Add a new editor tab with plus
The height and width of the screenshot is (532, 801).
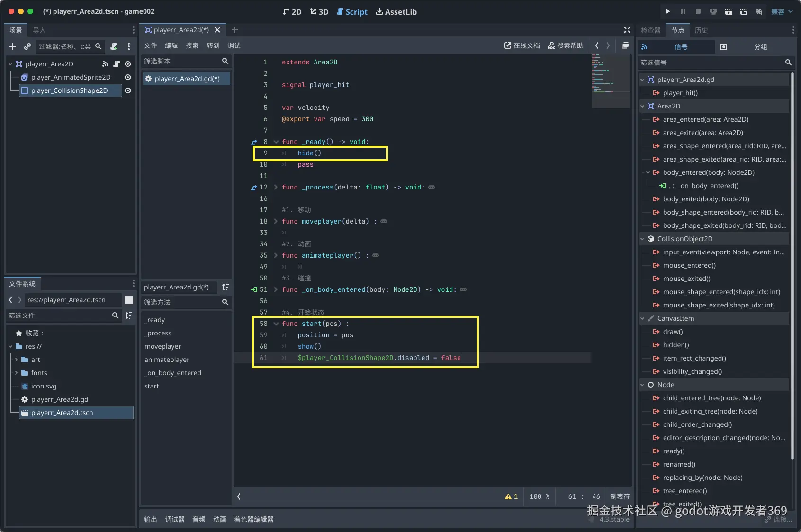235,30
